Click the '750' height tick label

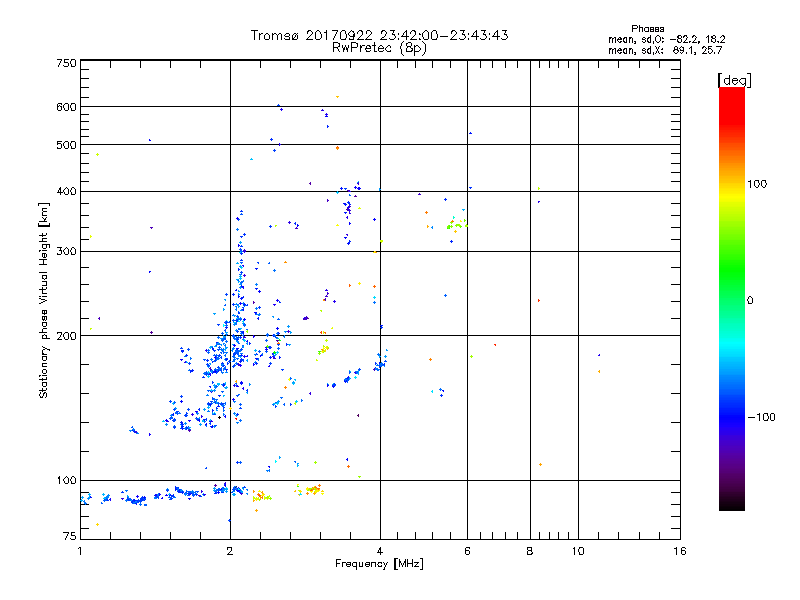[x=66, y=63]
